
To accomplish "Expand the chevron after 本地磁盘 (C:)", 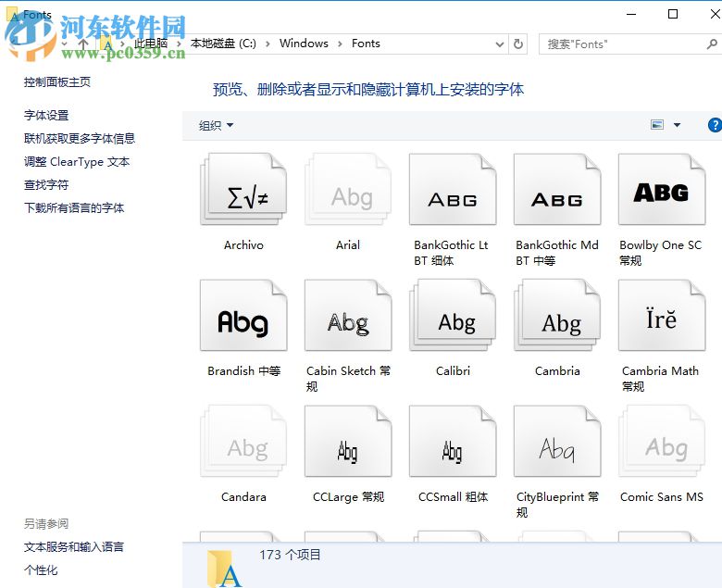I will click(x=268, y=44).
